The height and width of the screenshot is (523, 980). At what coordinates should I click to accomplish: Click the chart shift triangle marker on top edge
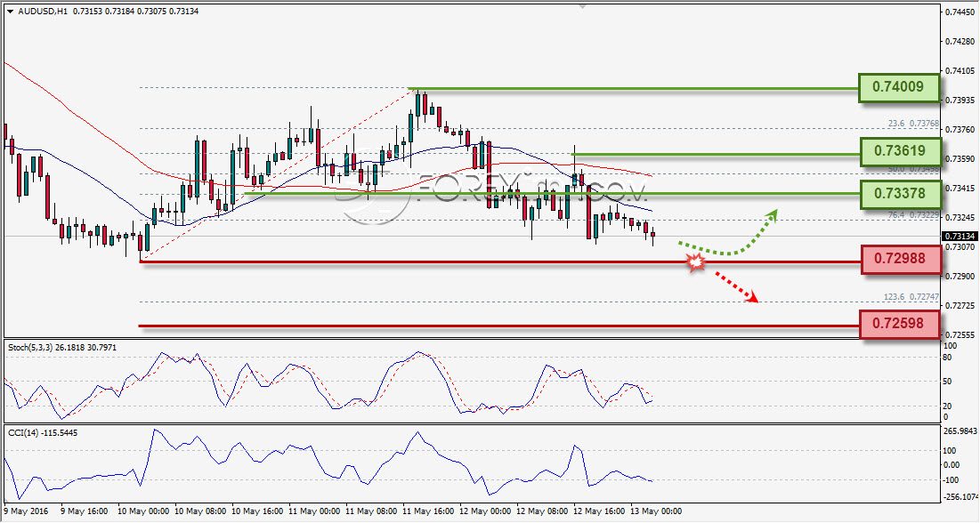[582, 7]
